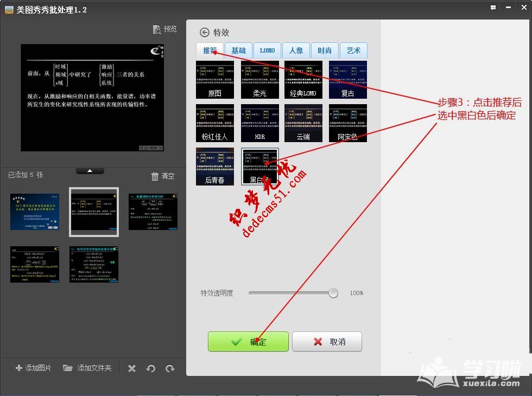
Task: Click the undo rotation arrow at bottom
Action: click(x=151, y=368)
